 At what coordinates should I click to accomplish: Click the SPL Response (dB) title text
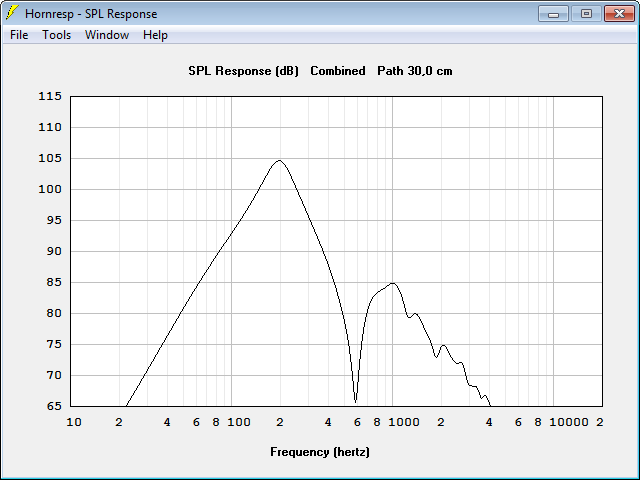click(244, 71)
